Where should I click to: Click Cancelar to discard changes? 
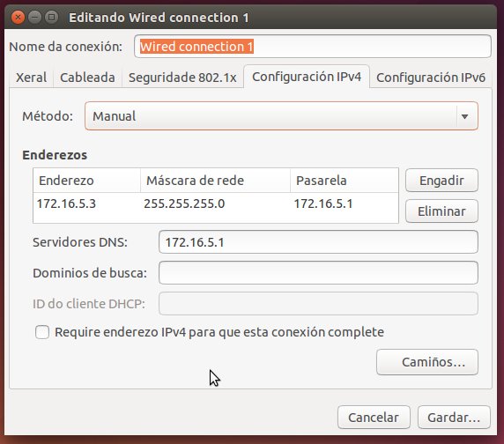[x=374, y=418]
